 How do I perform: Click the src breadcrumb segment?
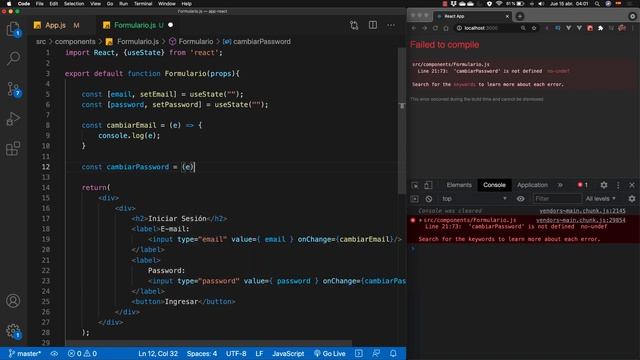[x=41, y=42]
